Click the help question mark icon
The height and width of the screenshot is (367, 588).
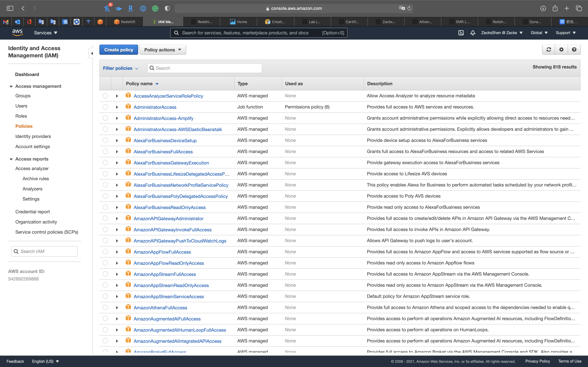574,49
